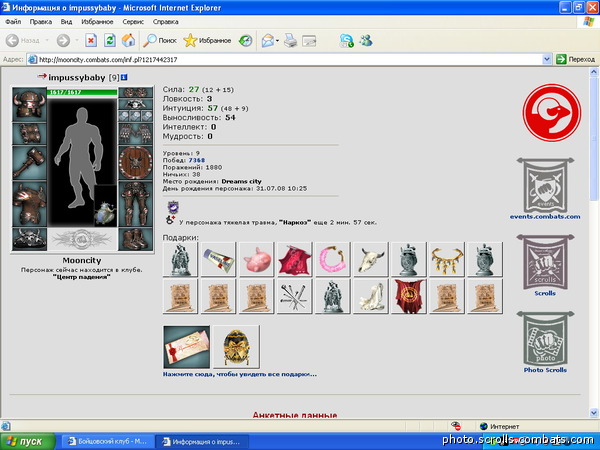This screenshot has height=450, width=600.
Task: Open Search (Поиск) toolbar button
Action: (160, 40)
